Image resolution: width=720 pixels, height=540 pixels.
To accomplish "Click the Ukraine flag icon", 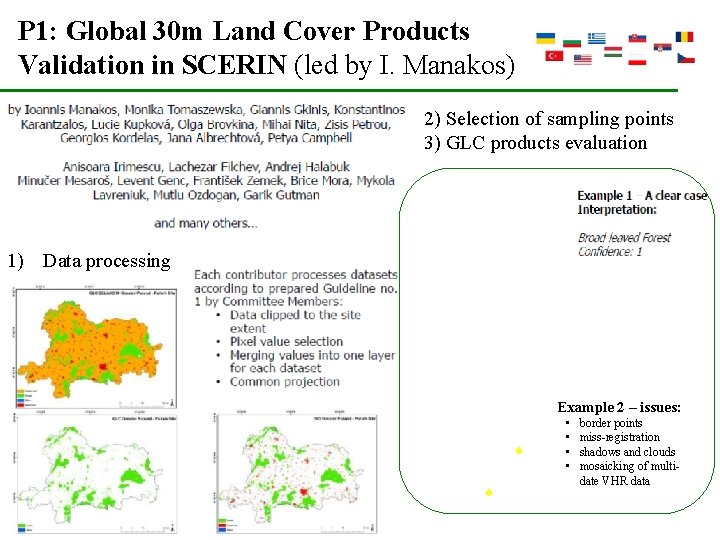I will [546, 38].
